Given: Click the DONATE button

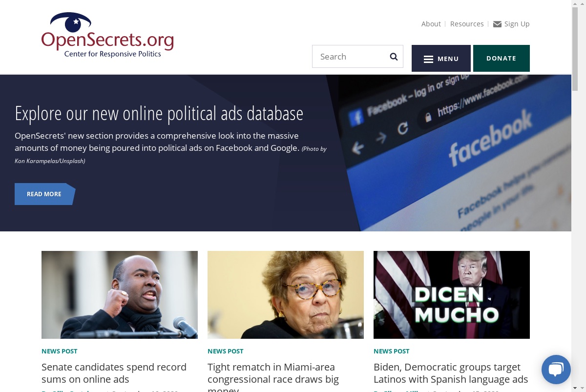Looking at the screenshot, I should [x=501, y=59].
